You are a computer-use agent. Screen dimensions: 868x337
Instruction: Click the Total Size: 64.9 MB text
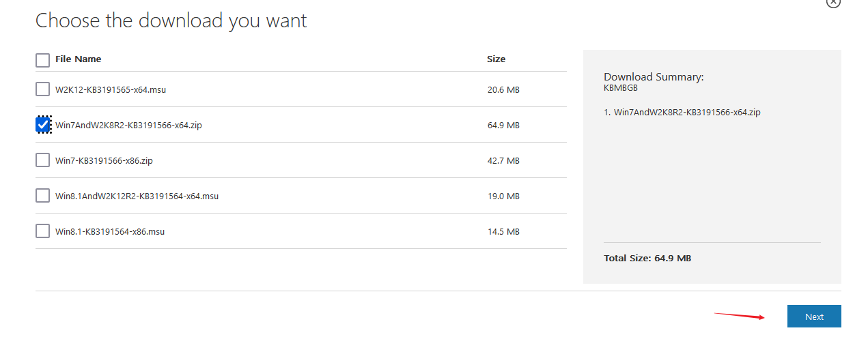(647, 259)
